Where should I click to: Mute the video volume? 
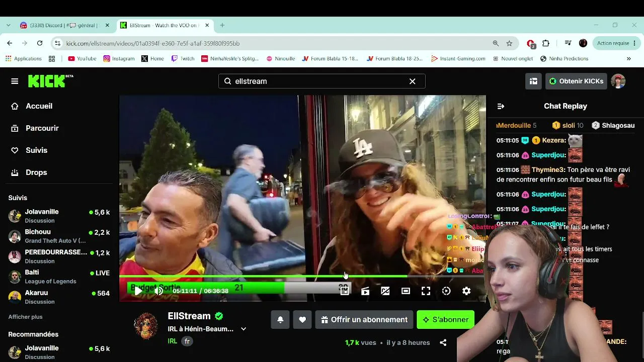[x=159, y=291]
